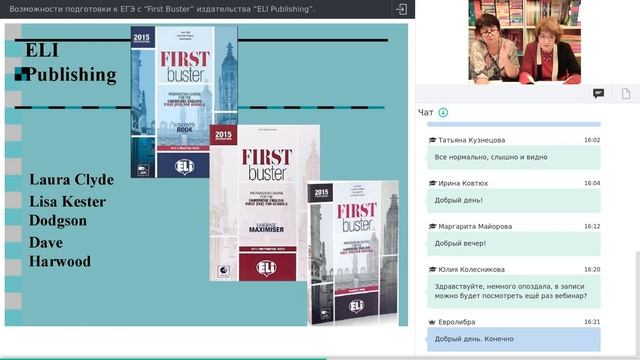Open the chat tab speech-bubble icon

click(598, 93)
